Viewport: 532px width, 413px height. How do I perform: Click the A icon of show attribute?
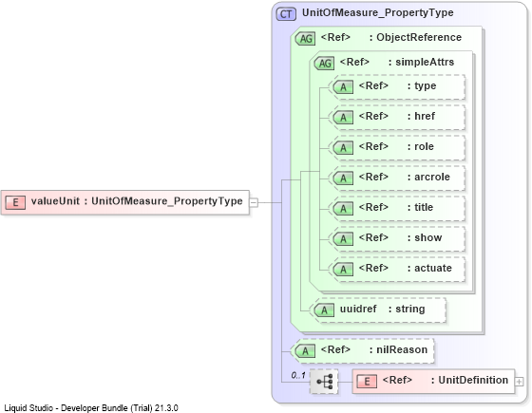(343, 238)
